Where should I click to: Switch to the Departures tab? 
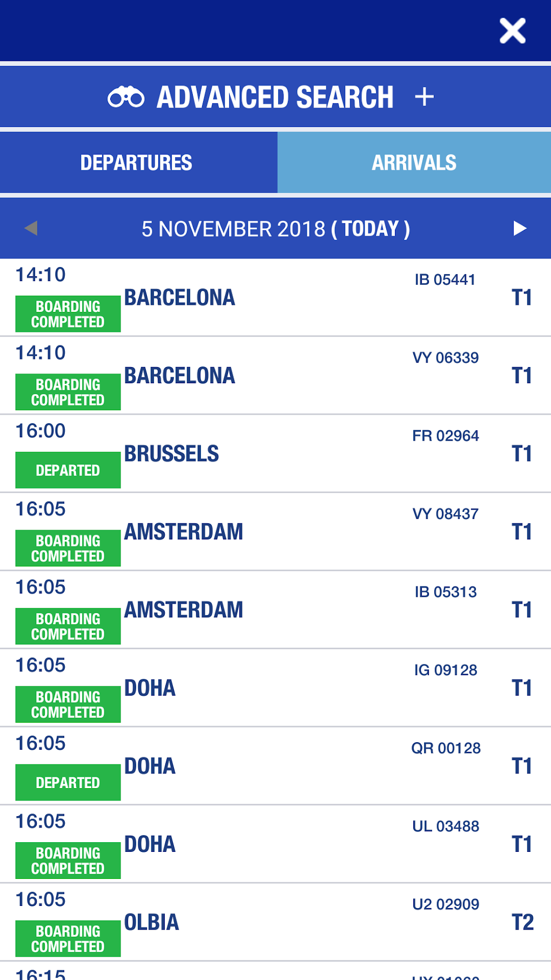[137, 163]
